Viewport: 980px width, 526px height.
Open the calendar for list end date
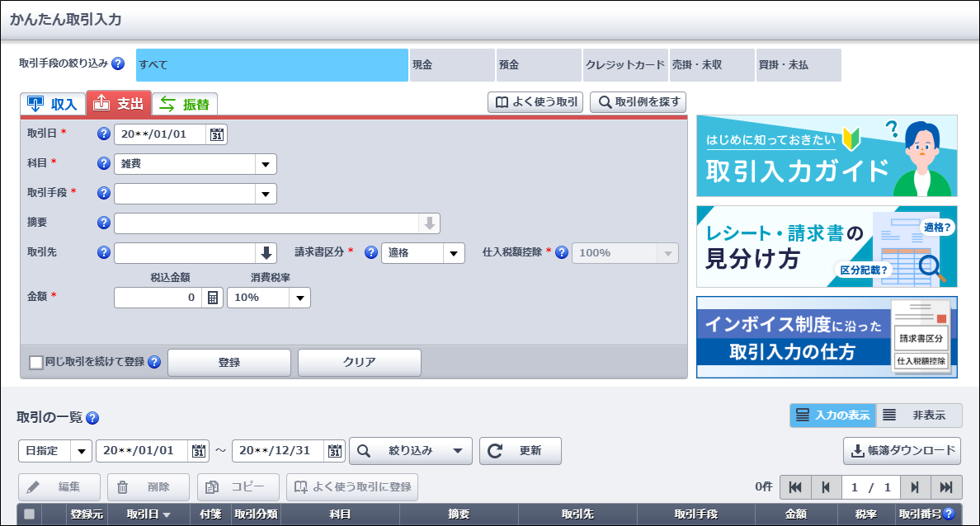(x=335, y=451)
